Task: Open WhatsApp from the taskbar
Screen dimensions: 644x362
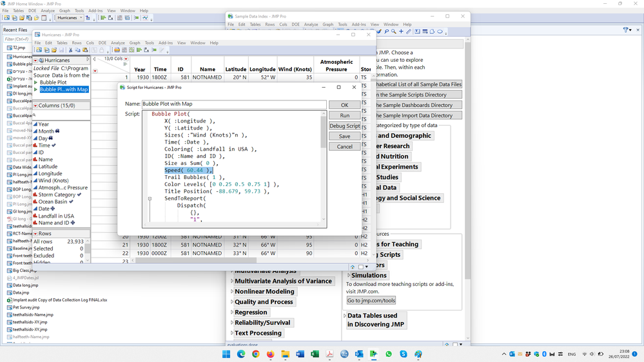Action: click(389, 354)
